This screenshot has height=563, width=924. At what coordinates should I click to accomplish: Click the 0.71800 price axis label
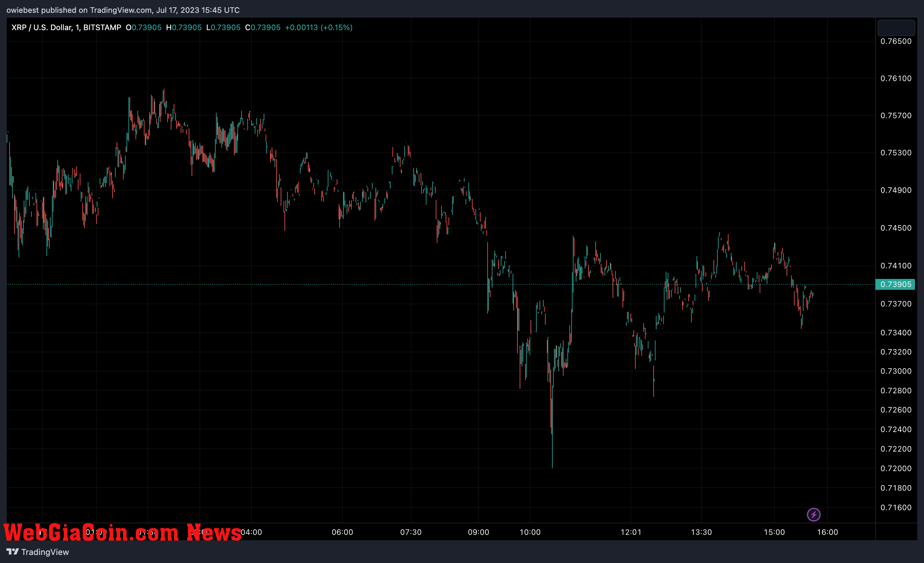pyautogui.click(x=896, y=488)
